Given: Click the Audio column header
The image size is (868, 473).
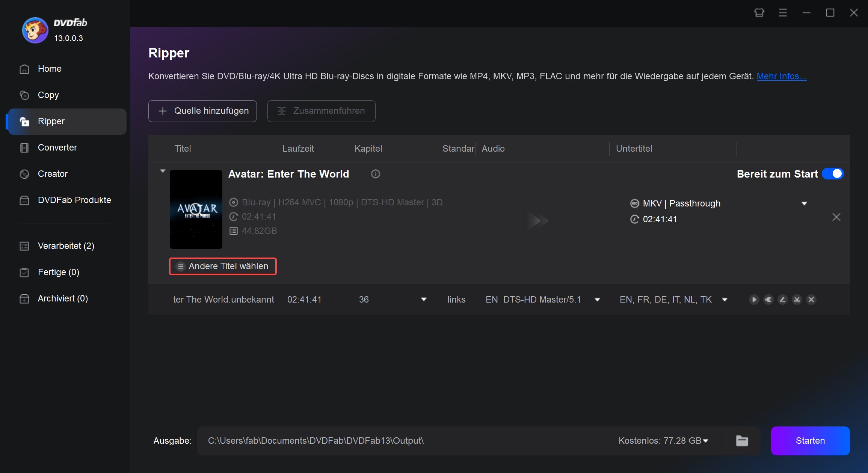Looking at the screenshot, I should (x=493, y=149).
